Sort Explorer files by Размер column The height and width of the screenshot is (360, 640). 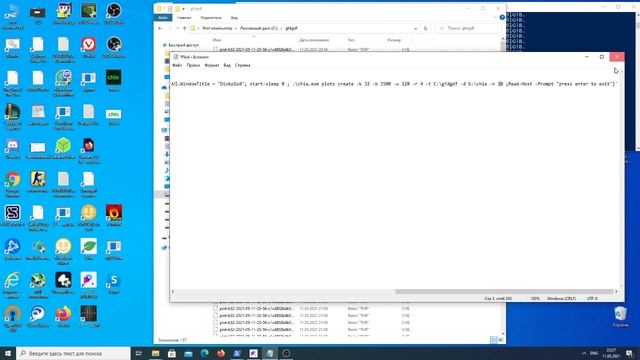click(x=394, y=40)
